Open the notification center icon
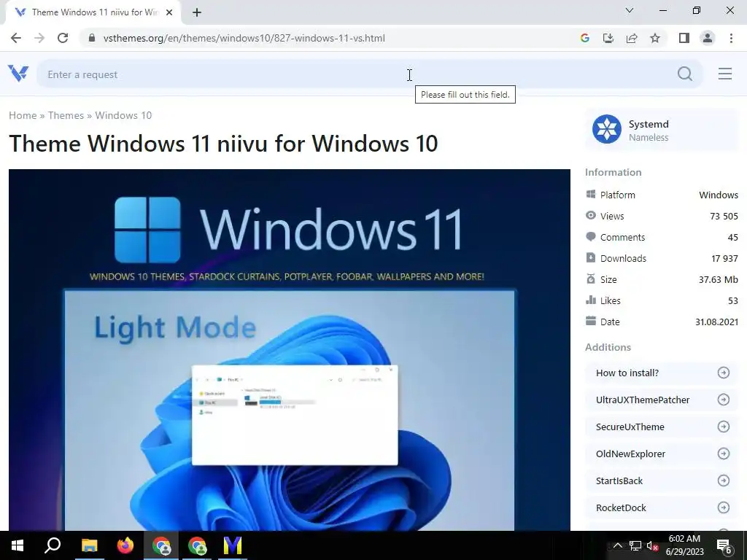 (724, 546)
